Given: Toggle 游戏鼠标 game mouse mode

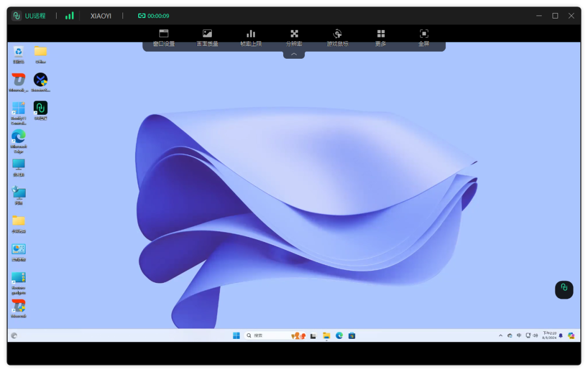Looking at the screenshot, I should [x=337, y=38].
